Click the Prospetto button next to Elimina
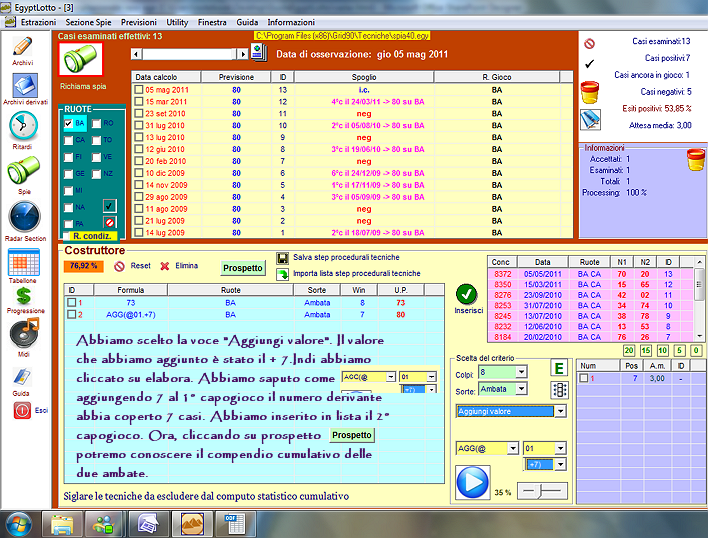Image resolution: width=708 pixels, height=538 pixels. pyautogui.click(x=242, y=268)
